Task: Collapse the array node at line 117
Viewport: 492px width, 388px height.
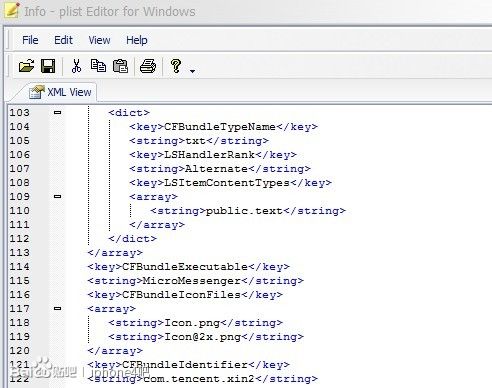Action: (x=57, y=309)
